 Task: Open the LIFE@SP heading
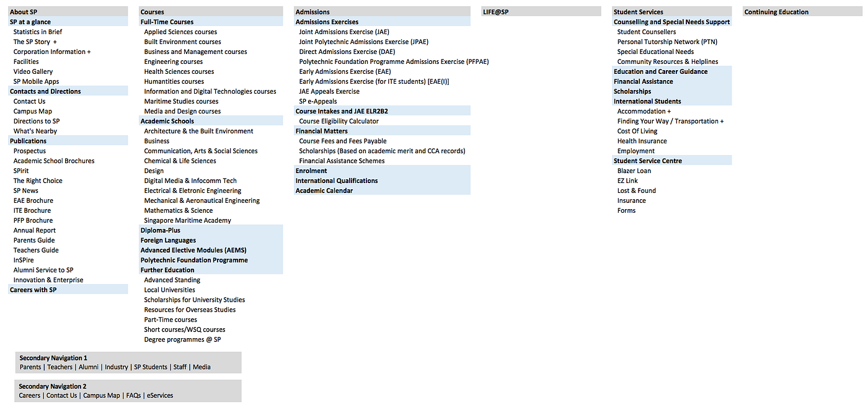click(541, 12)
